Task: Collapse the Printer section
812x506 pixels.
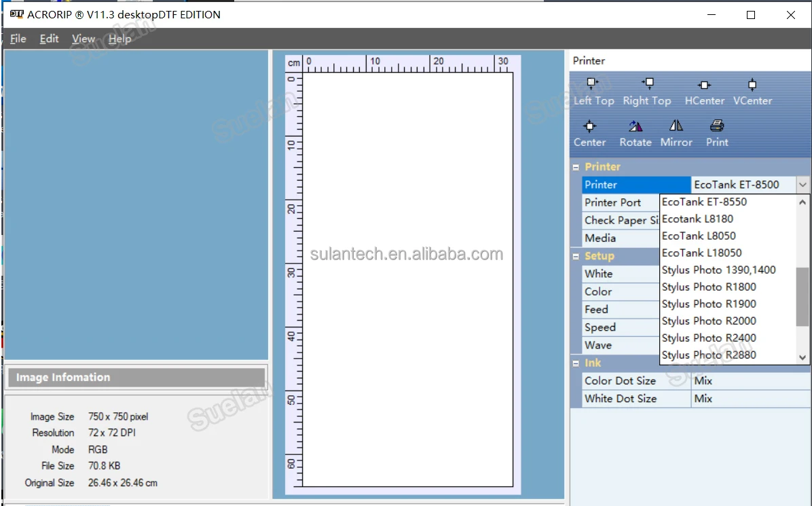Action: point(576,167)
